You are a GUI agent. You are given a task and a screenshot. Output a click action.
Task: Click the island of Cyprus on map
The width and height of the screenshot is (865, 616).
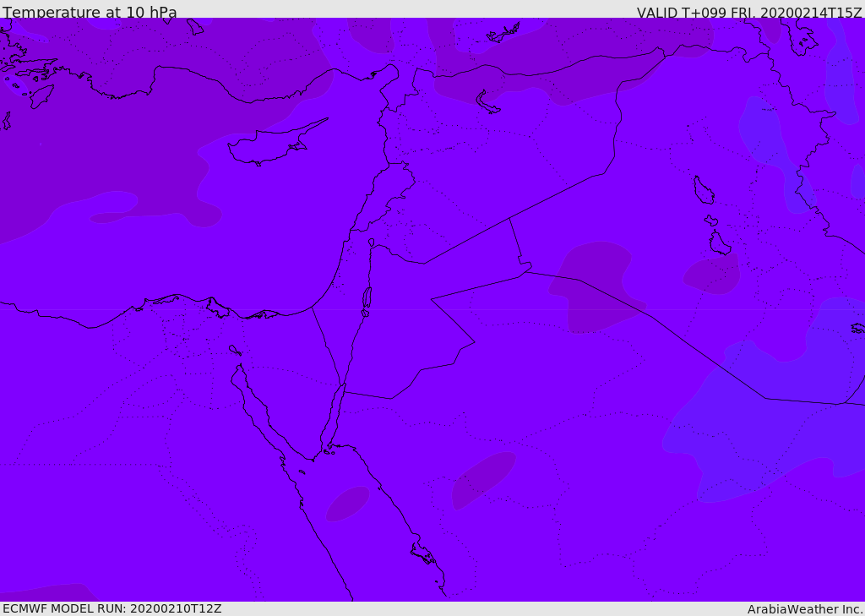(277, 143)
